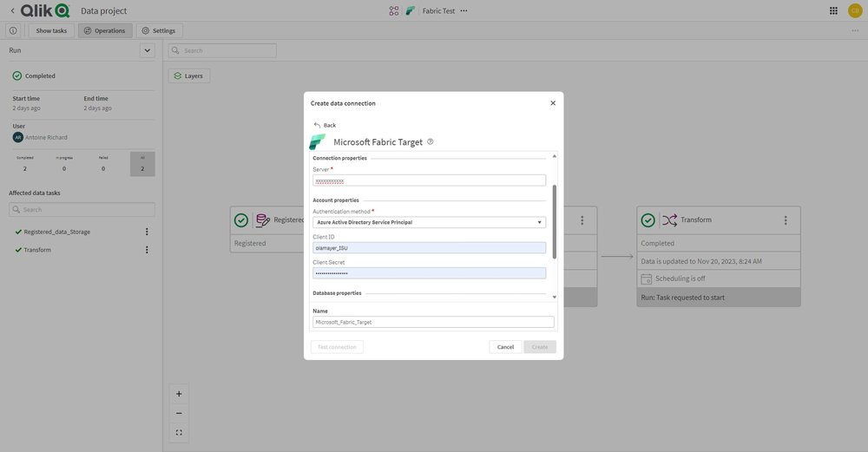Click 'Run: Task requested to start' text
The width and height of the screenshot is (868, 452).
click(x=682, y=298)
